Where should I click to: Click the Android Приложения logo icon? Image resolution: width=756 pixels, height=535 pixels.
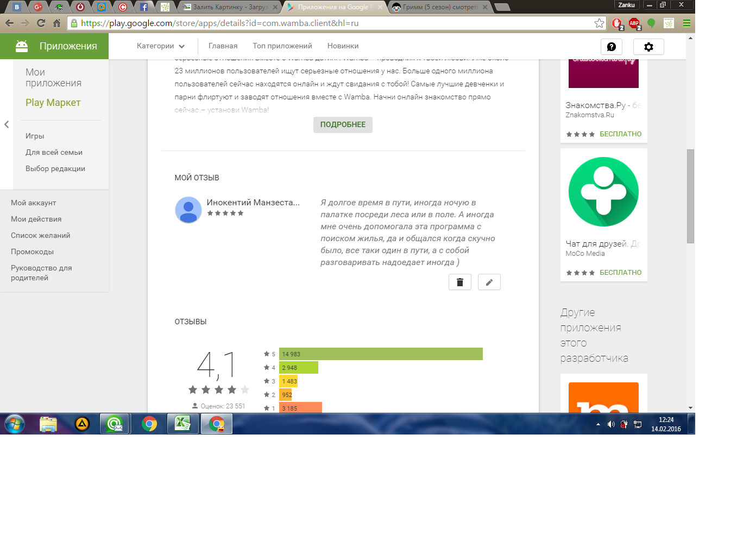[22, 46]
